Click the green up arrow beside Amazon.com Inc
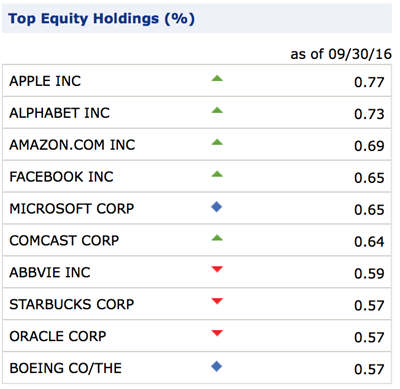 point(217,142)
